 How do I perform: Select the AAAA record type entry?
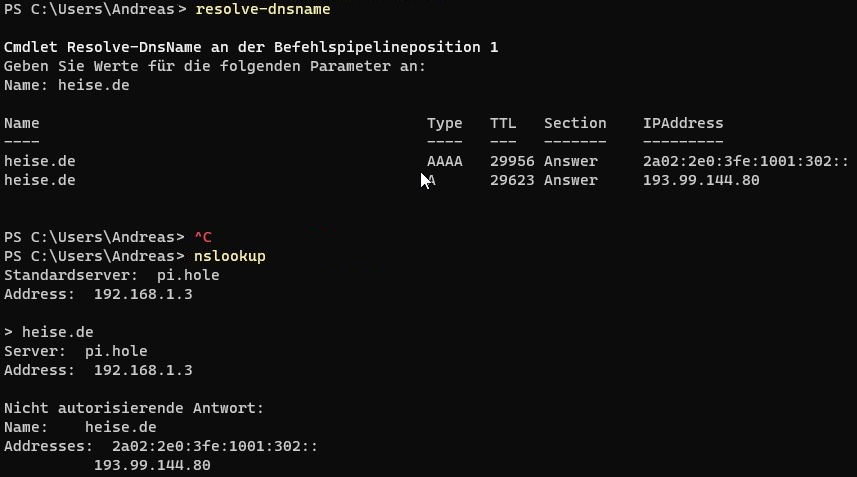point(444,161)
